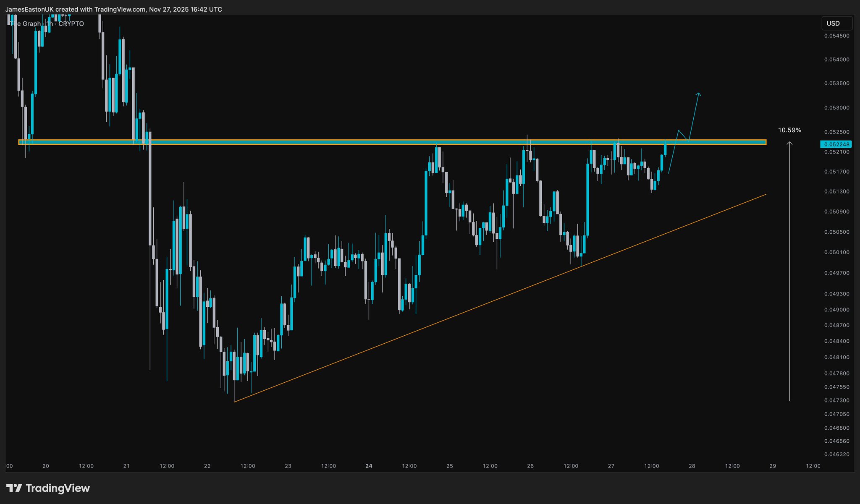This screenshot has width=860, height=504.
Task: Click the 22 date label on time axis
Action: click(x=207, y=466)
